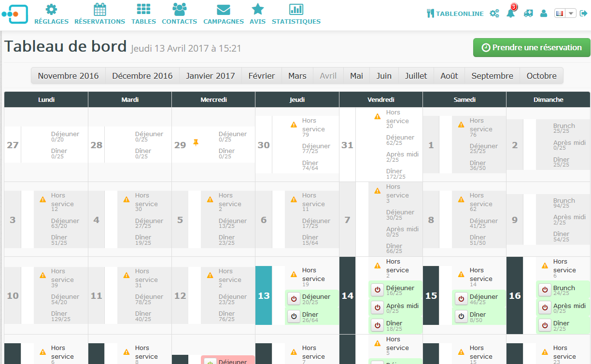The image size is (591, 364).
Task: Select day 7 Vendredi cell
Action: click(x=347, y=220)
